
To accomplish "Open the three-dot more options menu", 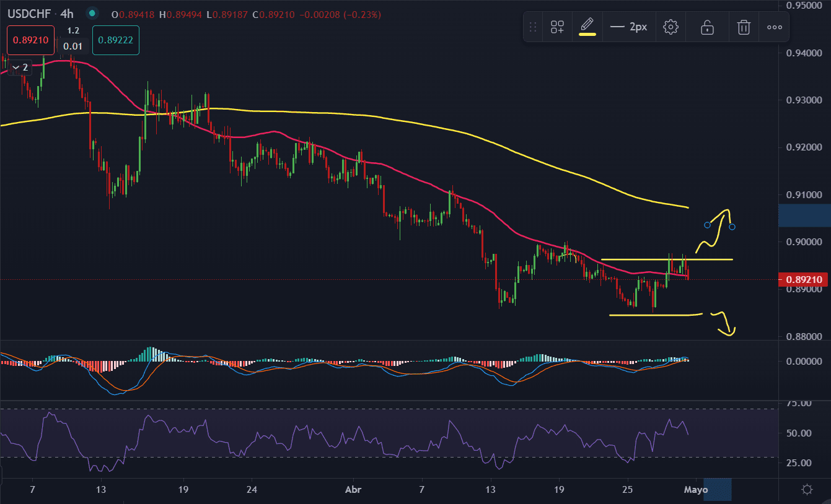I will point(775,27).
